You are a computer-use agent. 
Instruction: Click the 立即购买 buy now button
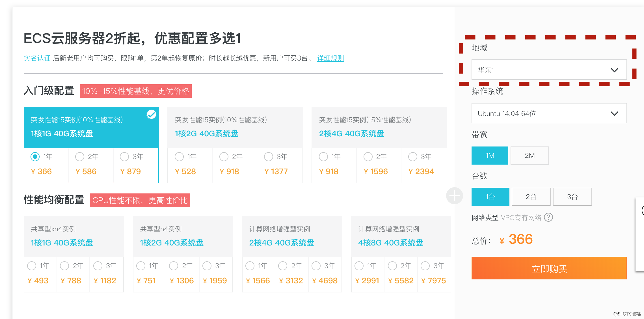(549, 268)
